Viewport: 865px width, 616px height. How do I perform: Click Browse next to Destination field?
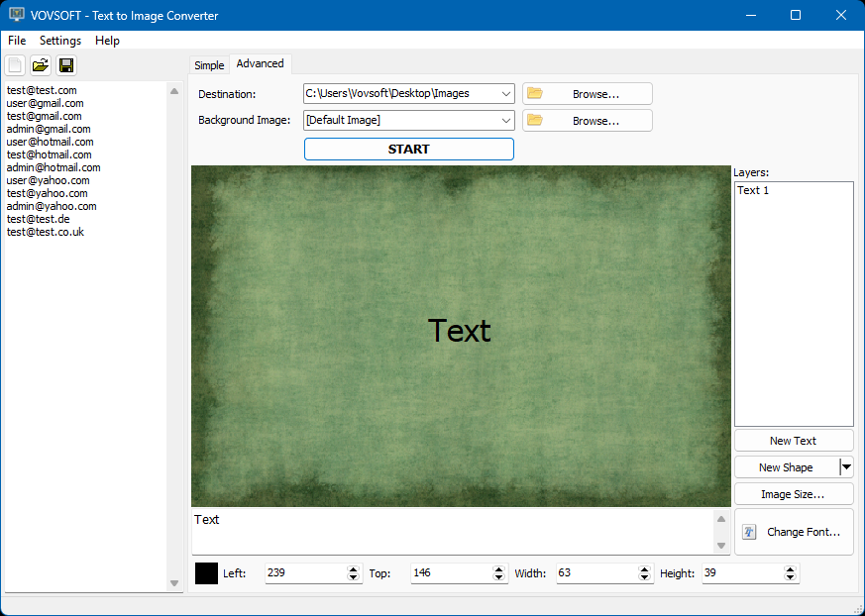tap(587, 94)
